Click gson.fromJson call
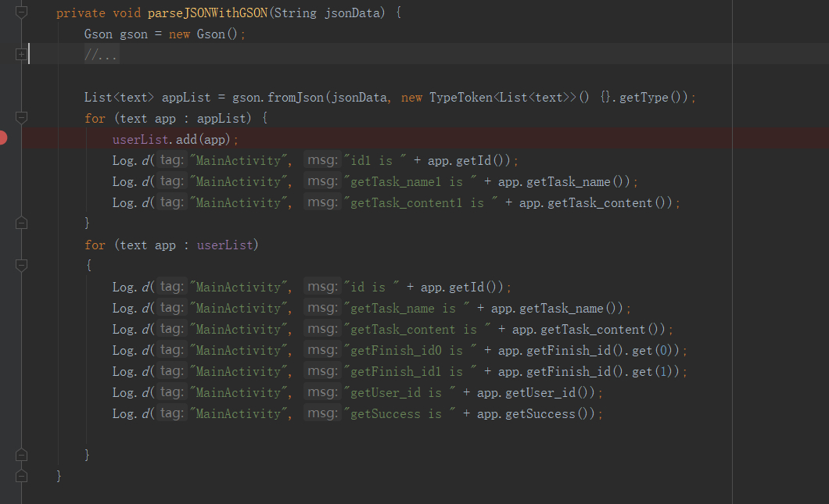The width and height of the screenshot is (829, 504). tap(278, 97)
